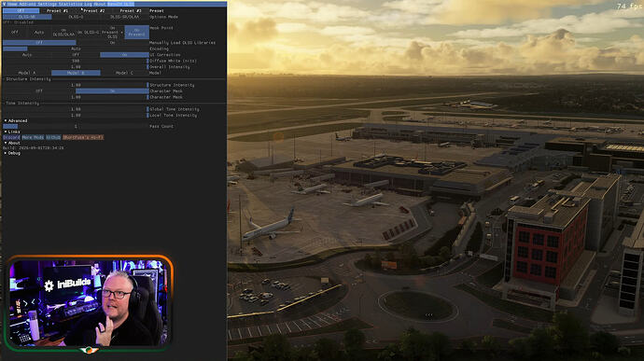
Task: Click the Global Tone Intensity slider
Action: tap(76, 109)
